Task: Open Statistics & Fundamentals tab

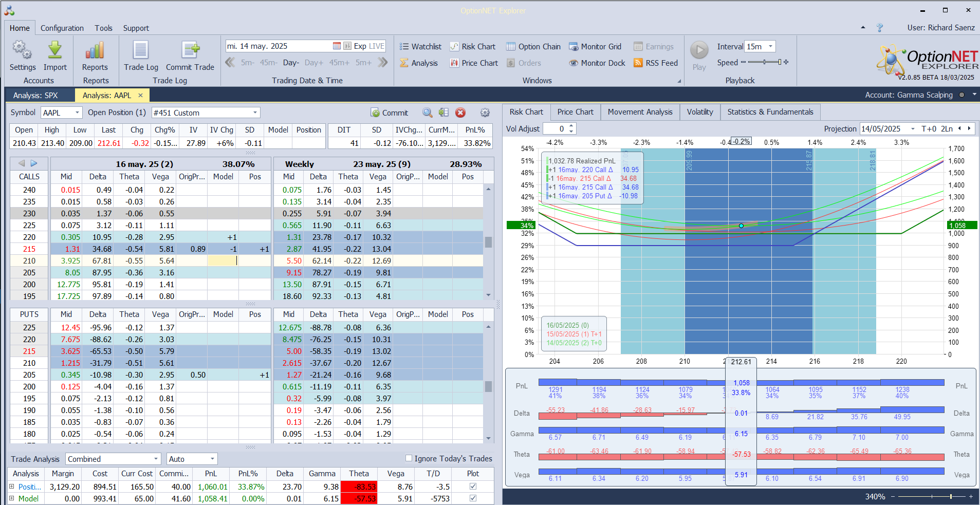Action: (x=770, y=112)
